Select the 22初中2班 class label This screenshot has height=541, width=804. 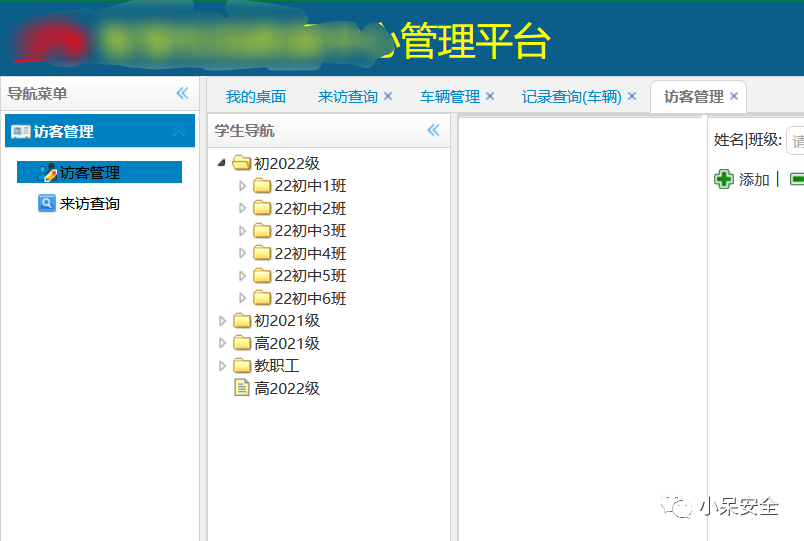(310, 208)
